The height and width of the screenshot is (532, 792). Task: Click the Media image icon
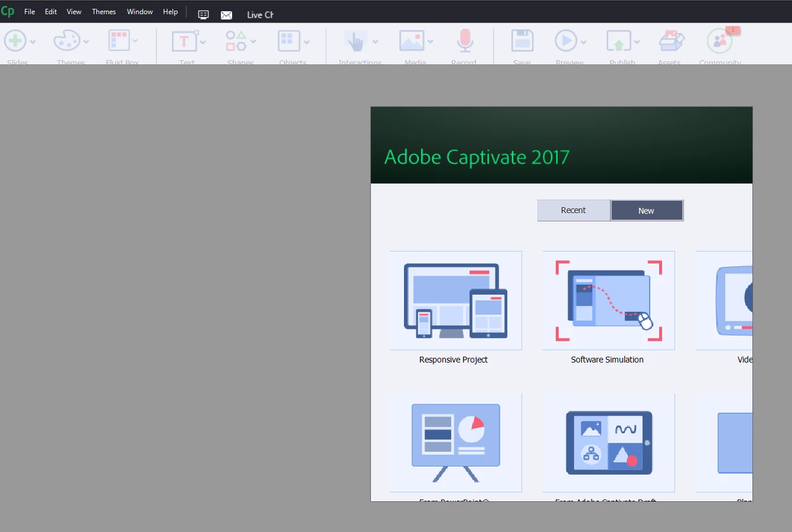[x=412, y=41]
